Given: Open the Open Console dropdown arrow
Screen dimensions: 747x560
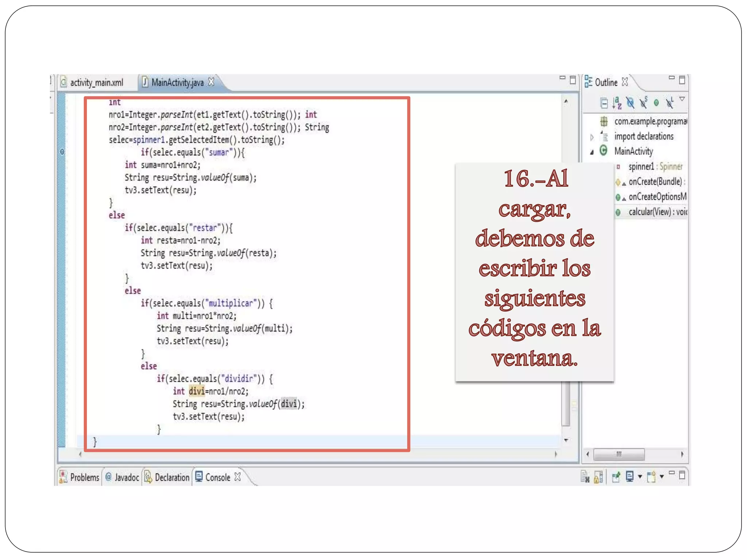Looking at the screenshot, I should tap(662, 477).
